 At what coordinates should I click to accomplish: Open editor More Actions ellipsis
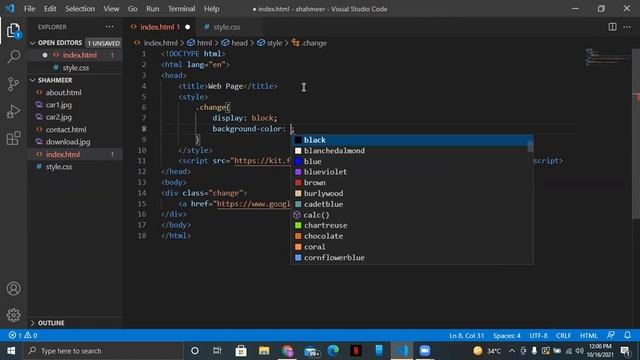point(627,27)
